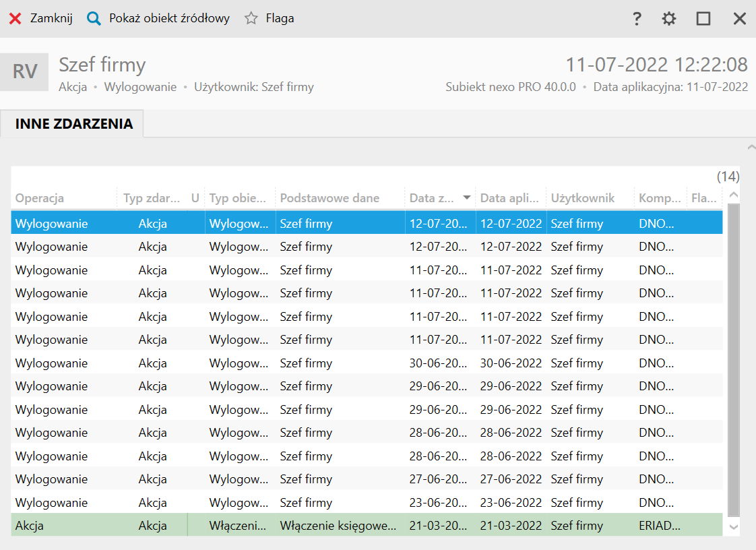Select the Włączenie księgowe Akcja row

click(x=337, y=526)
